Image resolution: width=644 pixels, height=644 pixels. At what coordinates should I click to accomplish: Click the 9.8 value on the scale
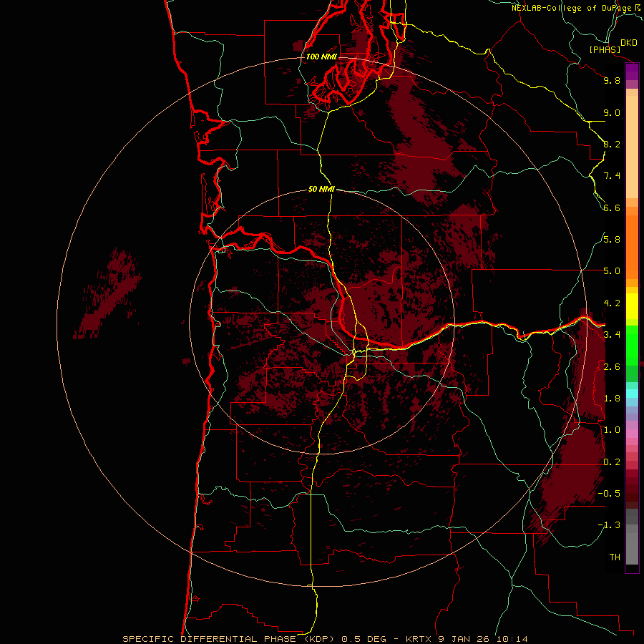[x=612, y=80]
